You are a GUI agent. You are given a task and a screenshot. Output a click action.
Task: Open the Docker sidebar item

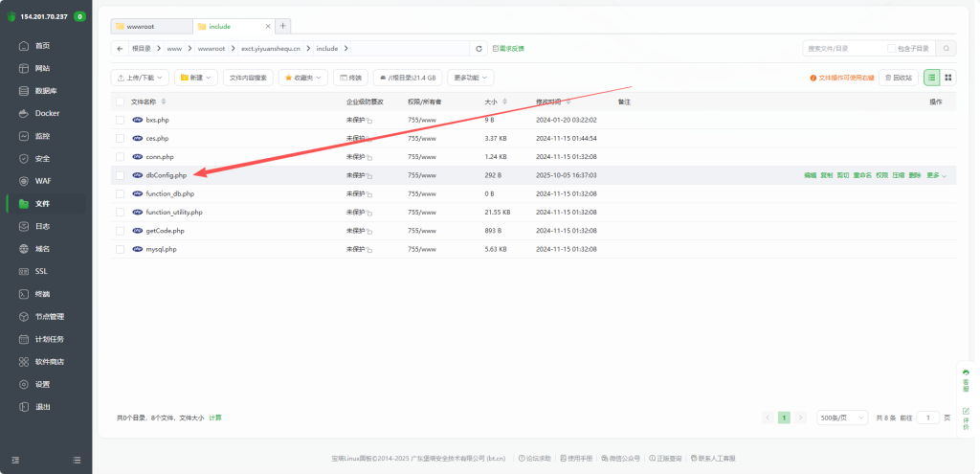coord(46,113)
